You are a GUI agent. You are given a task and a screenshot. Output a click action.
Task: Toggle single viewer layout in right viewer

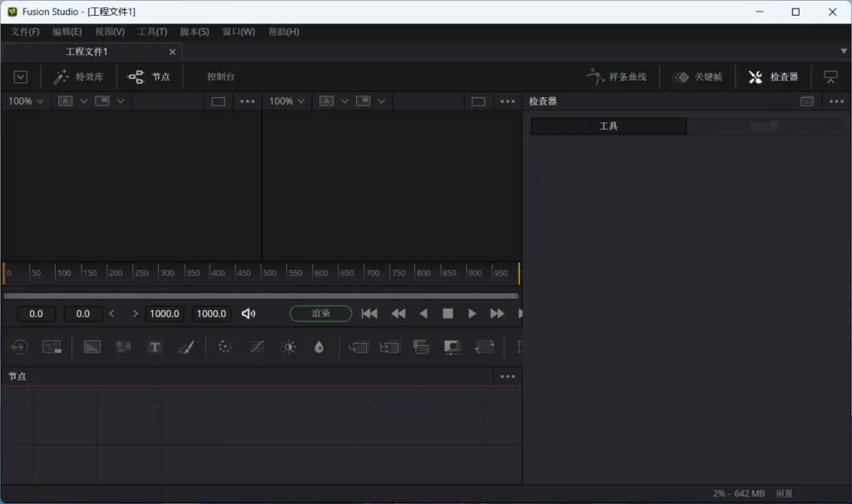coord(478,101)
